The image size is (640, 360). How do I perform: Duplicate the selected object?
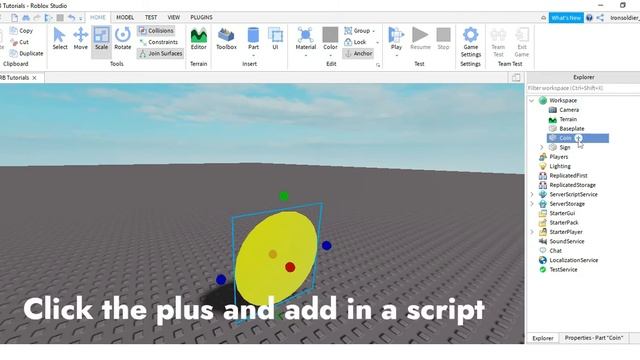[26, 53]
